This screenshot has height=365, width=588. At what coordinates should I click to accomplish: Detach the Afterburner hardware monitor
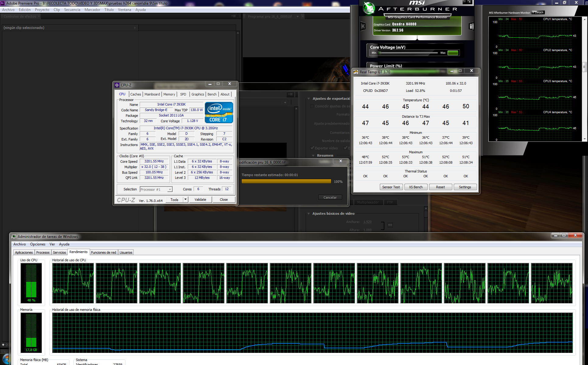click(538, 12)
